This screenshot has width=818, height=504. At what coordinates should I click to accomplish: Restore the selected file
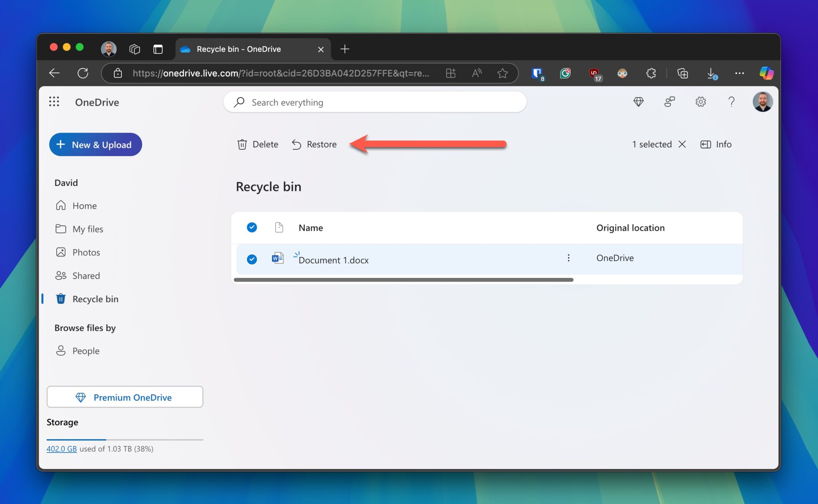[314, 144]
